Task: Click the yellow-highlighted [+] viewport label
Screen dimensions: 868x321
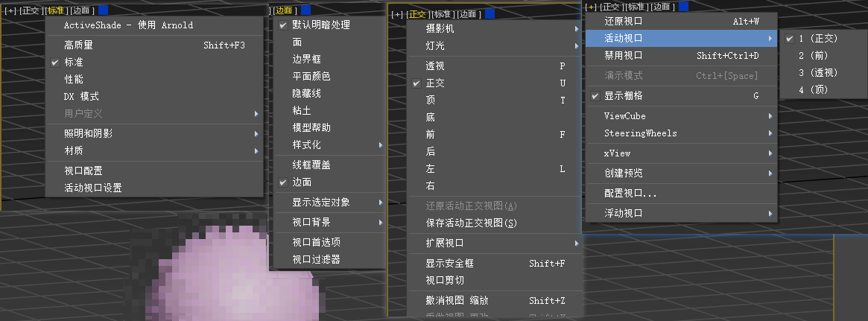Action: pos(592,7)
